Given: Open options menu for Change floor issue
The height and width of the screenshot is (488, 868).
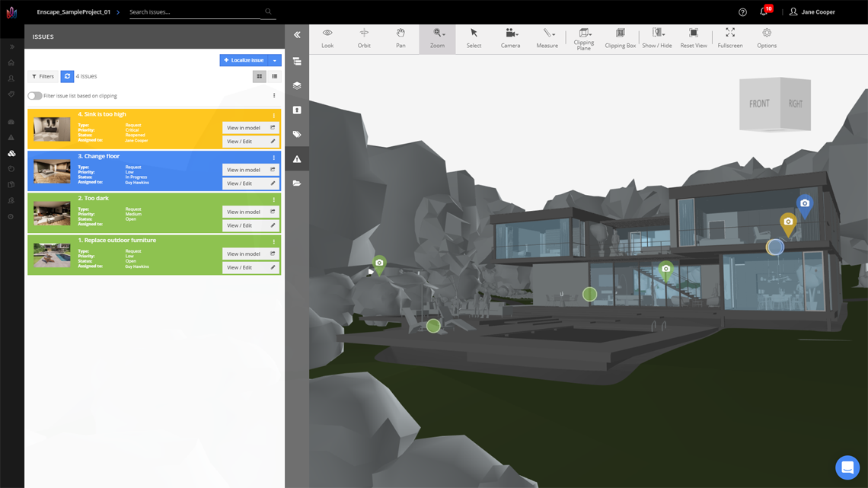Looking at the screenshot, I should click(273, 158).
